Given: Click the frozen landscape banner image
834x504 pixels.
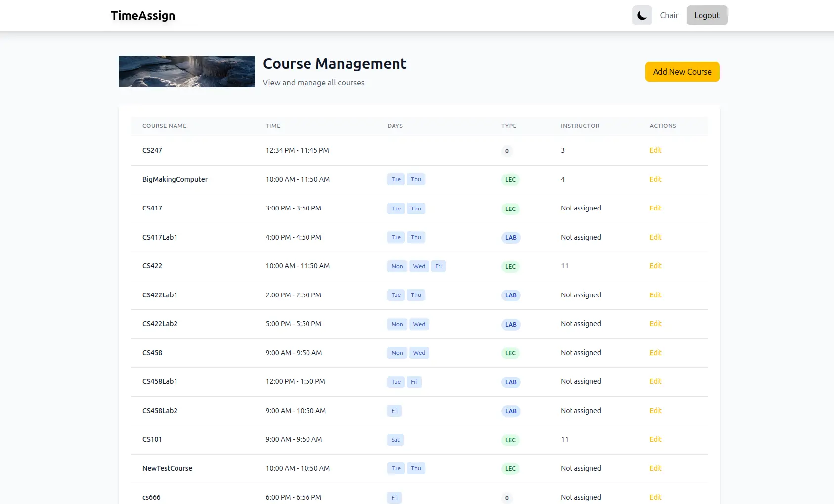Looking at the screenshot, I should coord(187,72).
